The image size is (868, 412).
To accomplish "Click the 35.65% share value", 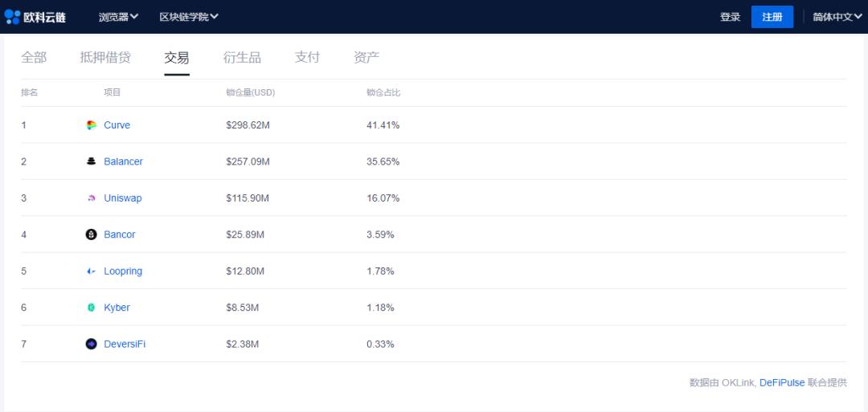I will tap(383, 161).
